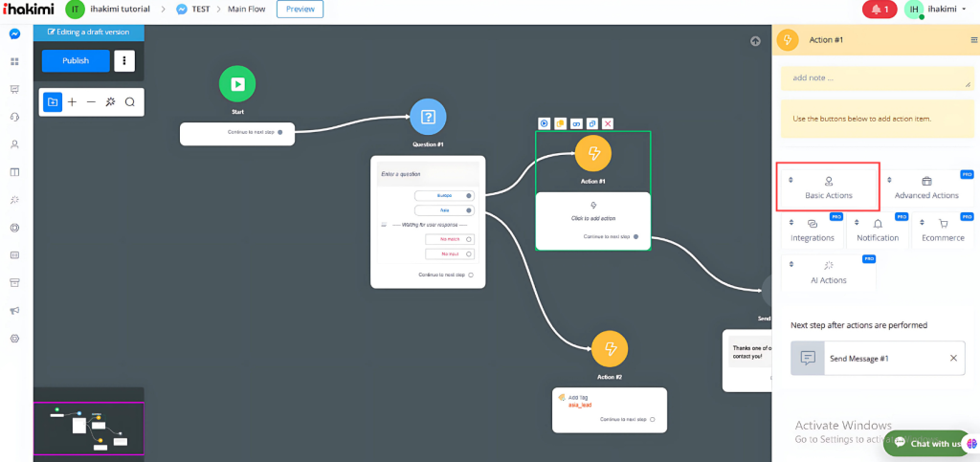The width and height of the screenshot is (980, 462).
Task: Click the No match connector circle
Action: pyautogui.click(x=469, y=239)
